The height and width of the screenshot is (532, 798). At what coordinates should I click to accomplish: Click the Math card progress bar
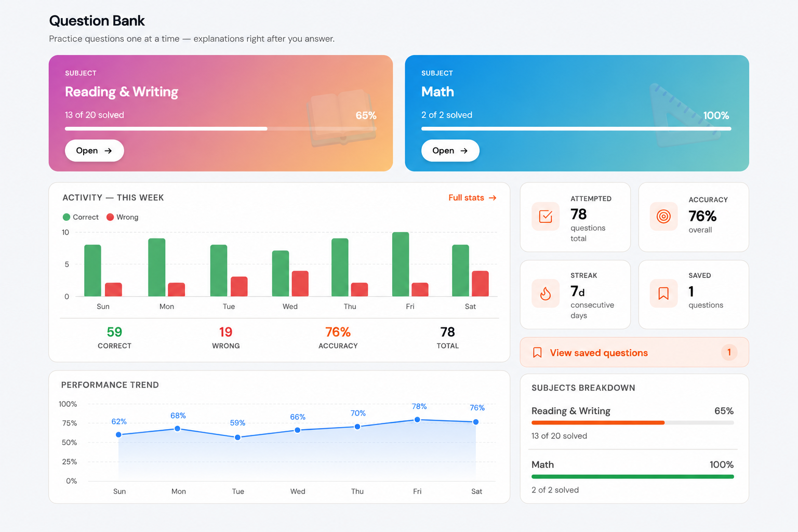576,129
